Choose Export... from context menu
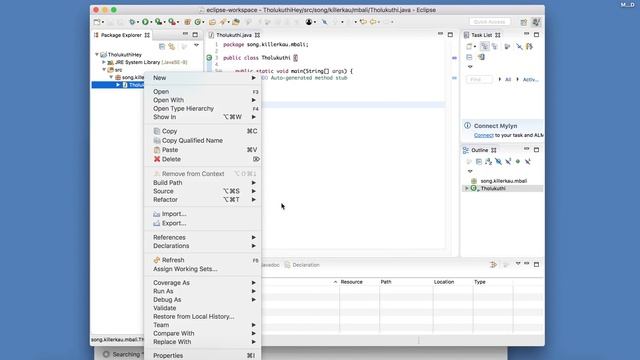 tap(203, 223)
